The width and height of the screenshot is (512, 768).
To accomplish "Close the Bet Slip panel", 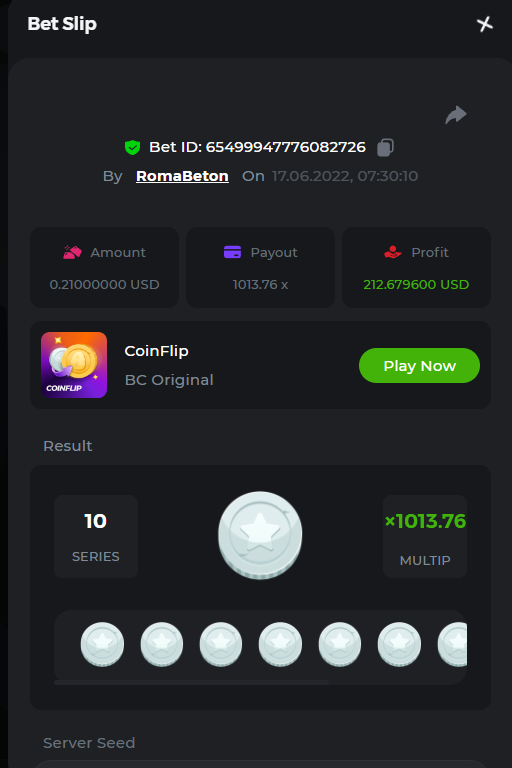I will [x=485, y=24].
